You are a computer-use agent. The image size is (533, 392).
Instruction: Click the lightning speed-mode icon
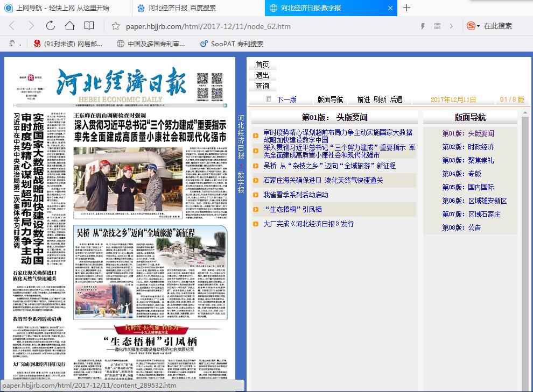[x=423, y=26]
